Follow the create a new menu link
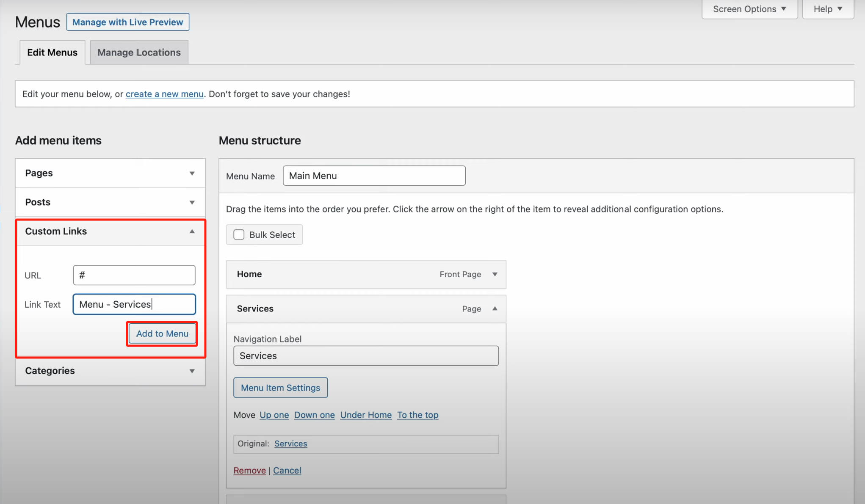The height and width of the screenshot is (504, 865). pos(164,94)
